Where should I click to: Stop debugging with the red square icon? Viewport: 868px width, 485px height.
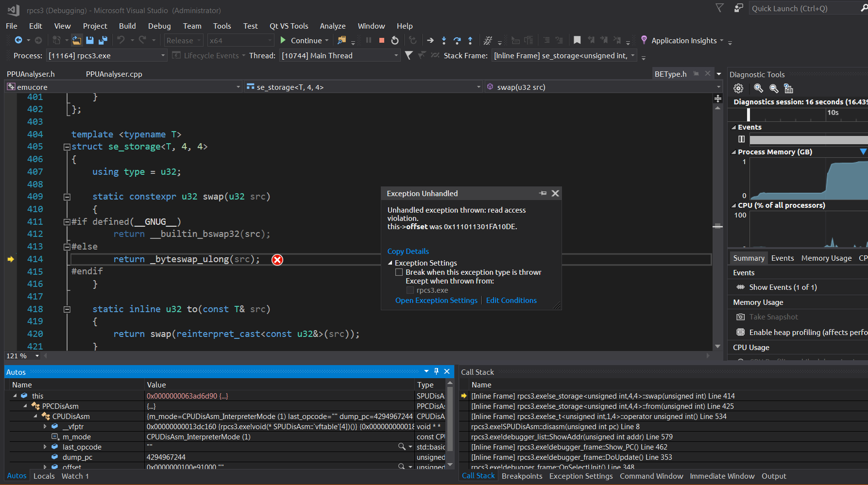click(x=382, y=40)
